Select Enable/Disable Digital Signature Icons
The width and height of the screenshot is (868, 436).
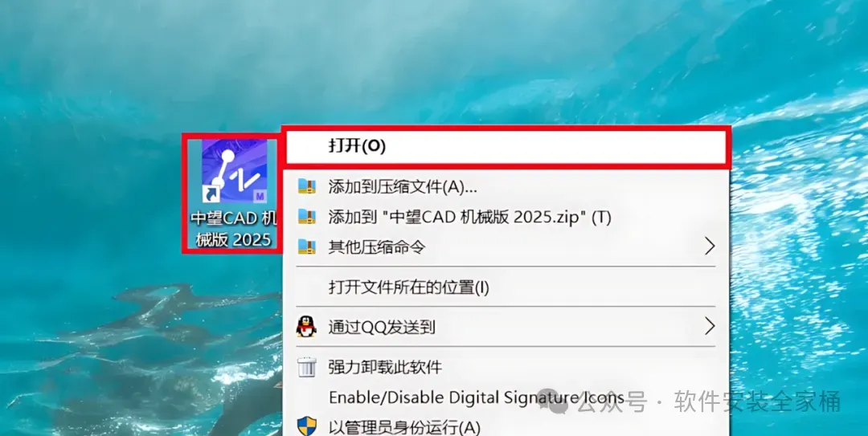(476, 397)
